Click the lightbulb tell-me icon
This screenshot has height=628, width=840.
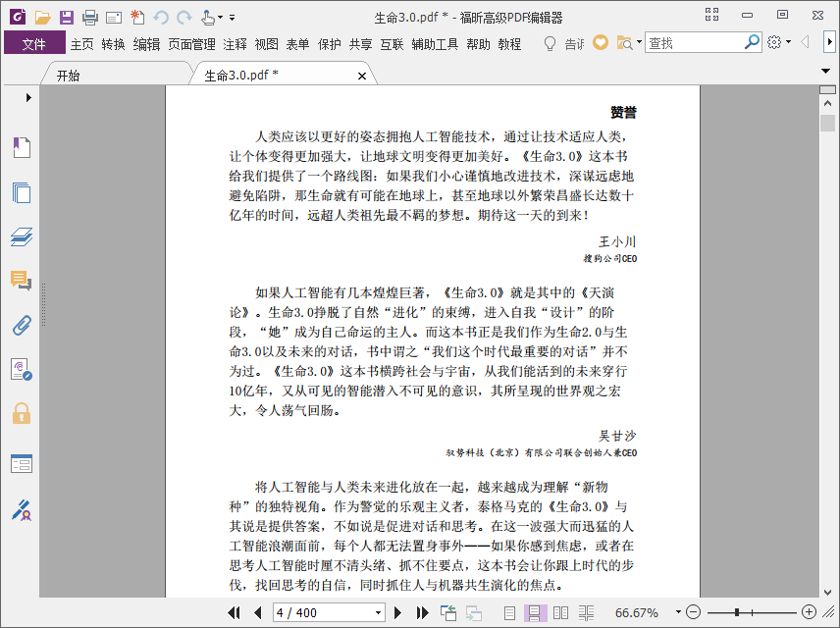[x=550, y=43]
